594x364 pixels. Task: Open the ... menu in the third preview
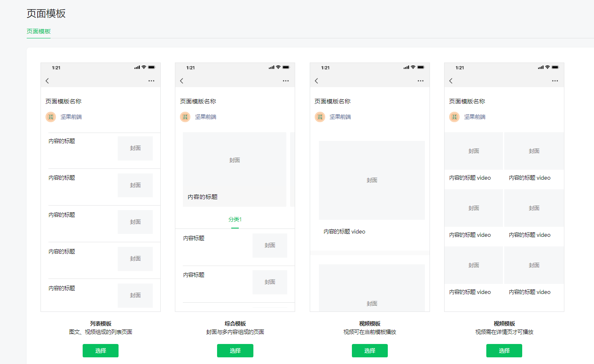point(420,81)
